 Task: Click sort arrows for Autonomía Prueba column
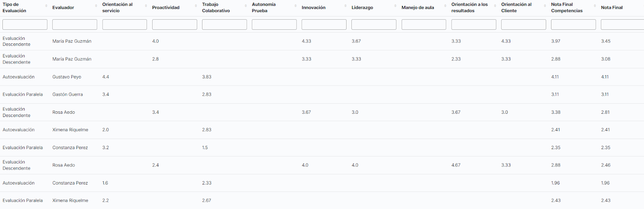pos(296,6)
